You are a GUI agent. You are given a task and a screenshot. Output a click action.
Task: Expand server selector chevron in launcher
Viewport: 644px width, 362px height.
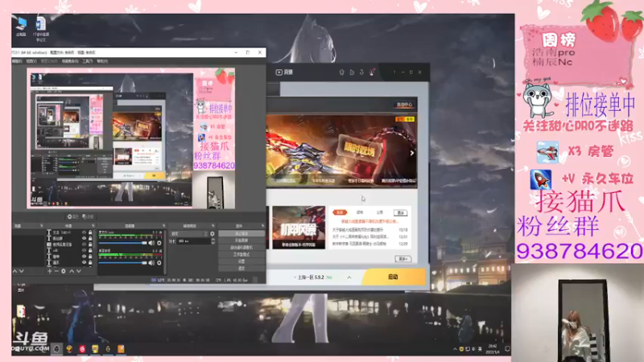click(x=349, y=278)
